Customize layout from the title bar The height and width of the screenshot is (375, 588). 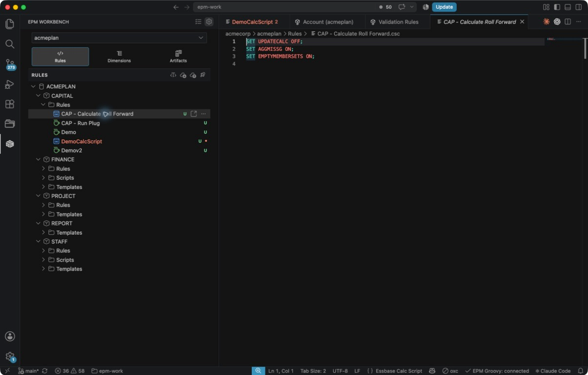546,7
